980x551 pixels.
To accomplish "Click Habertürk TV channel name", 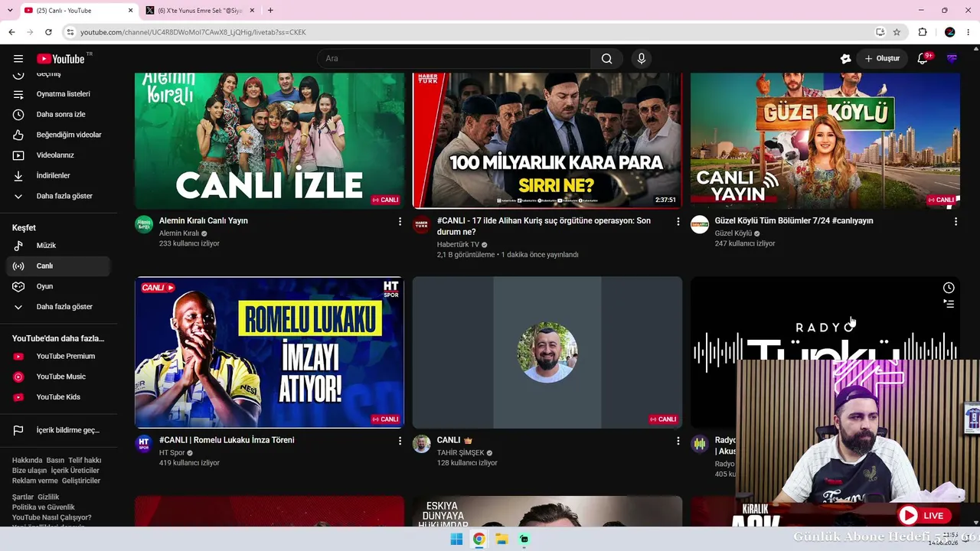I will 458,245.
